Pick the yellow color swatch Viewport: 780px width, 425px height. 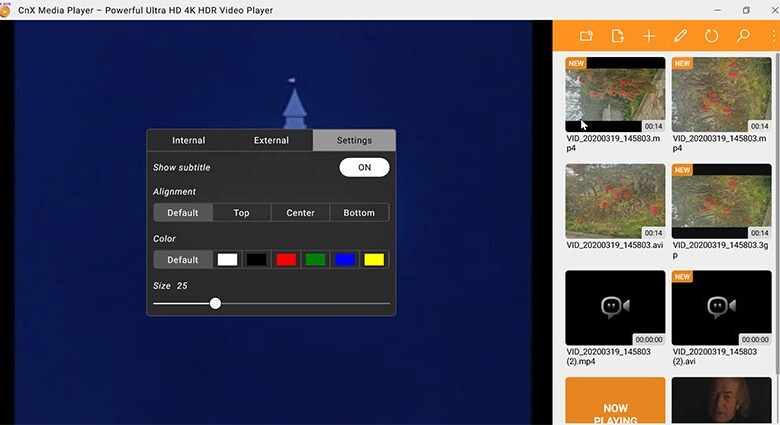click(374, 260)
